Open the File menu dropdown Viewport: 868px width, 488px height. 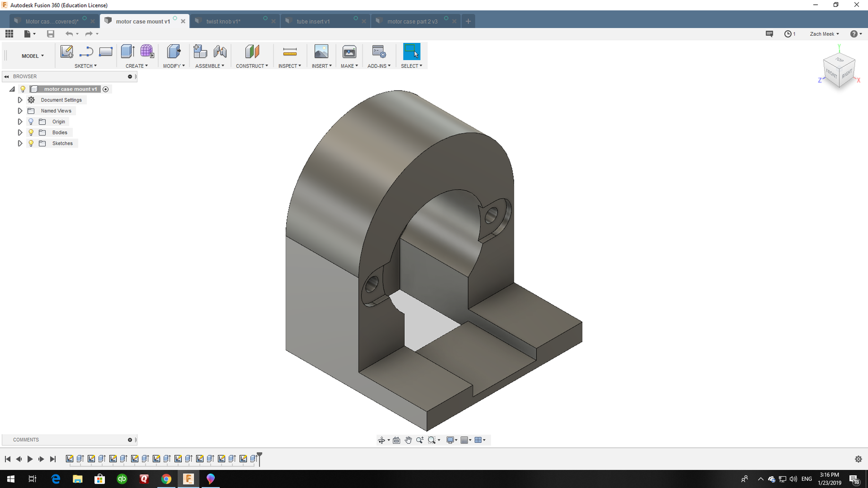coord(30,34)
